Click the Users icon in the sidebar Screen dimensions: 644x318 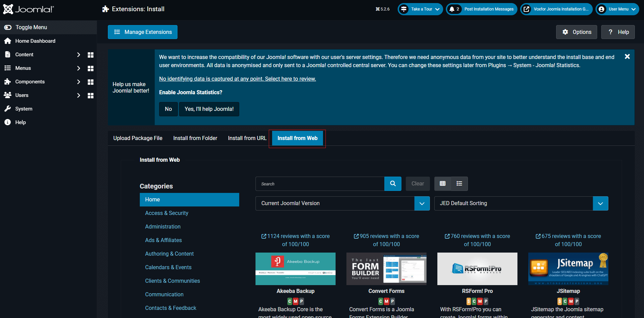click(8, 95)
